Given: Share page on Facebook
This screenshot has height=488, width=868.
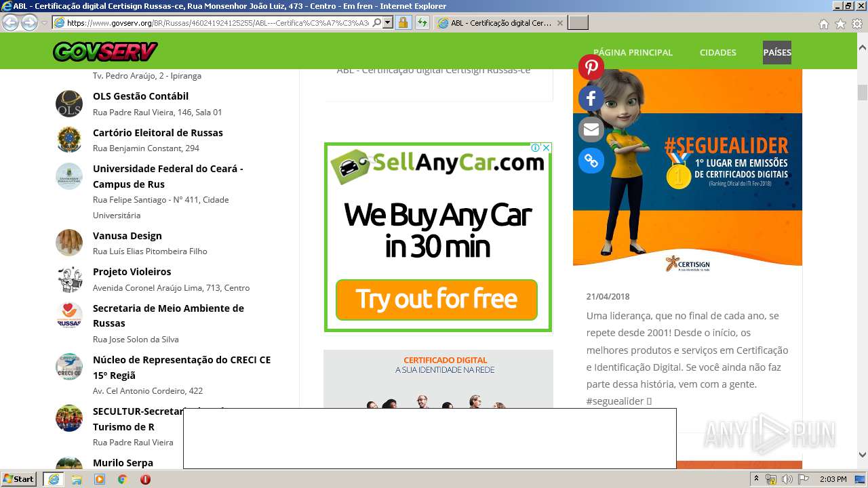Looking at the screenshot, I should (591, 98).
